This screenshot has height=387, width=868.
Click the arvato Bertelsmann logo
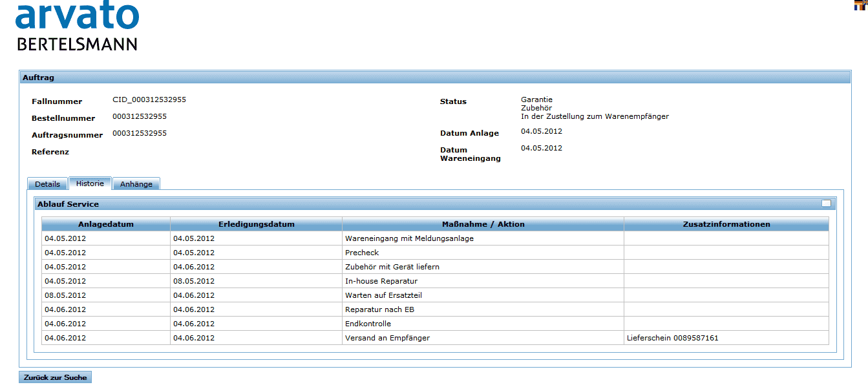tap(76, 26)
